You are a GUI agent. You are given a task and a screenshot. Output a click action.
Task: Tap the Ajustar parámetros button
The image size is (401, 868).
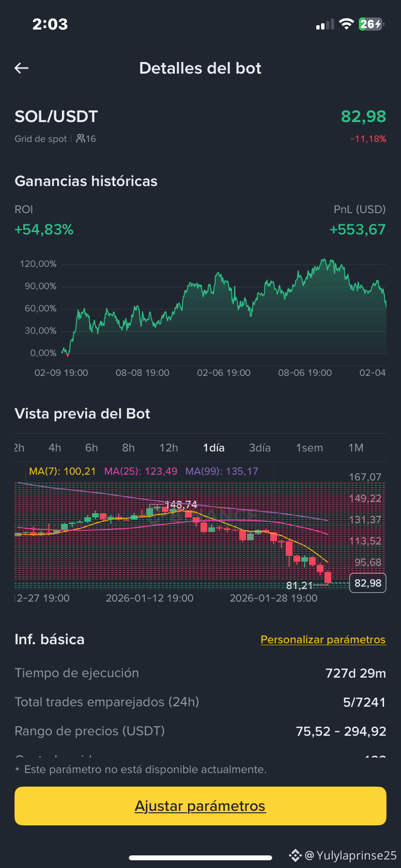[x=200, y=806]
